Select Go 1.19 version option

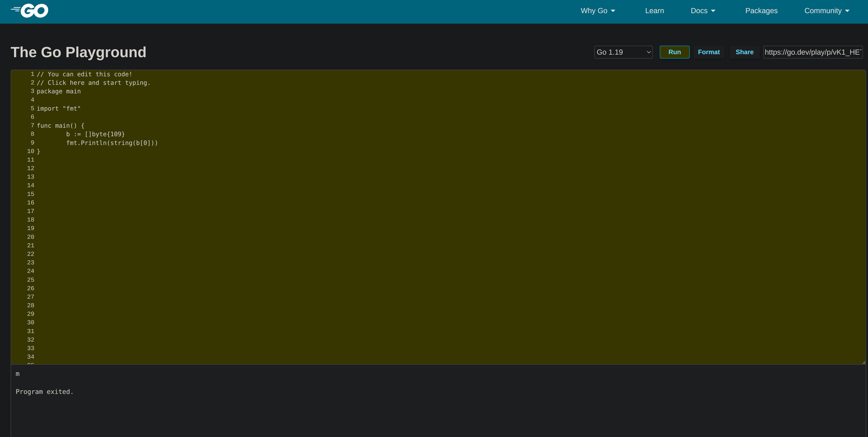(x=623, y=52)
